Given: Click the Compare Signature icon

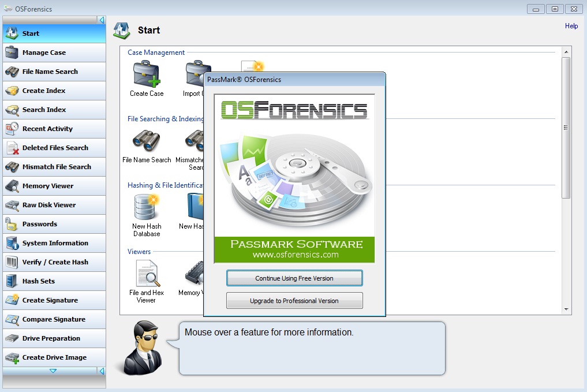Looking at the screenshot, I should click(12, 319).
